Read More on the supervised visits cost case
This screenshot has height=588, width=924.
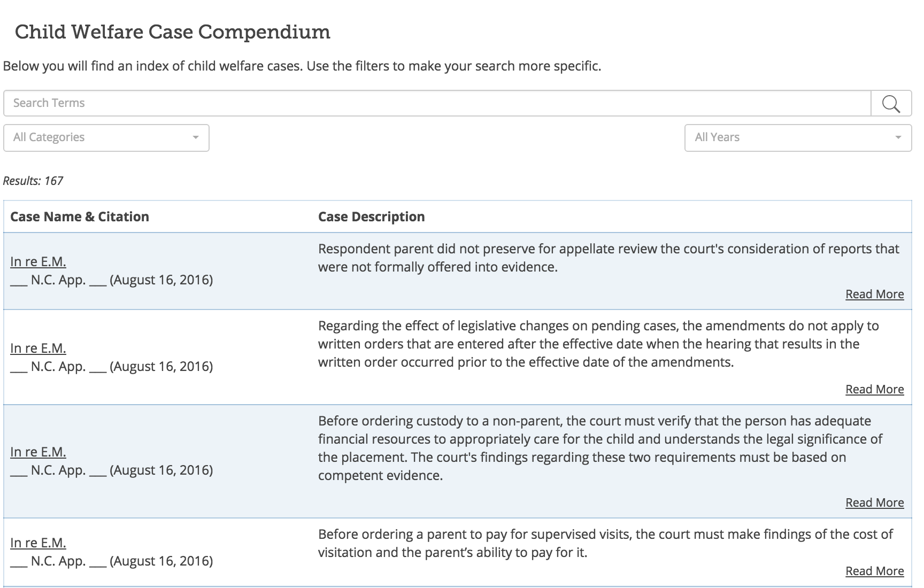coord(874,571)
